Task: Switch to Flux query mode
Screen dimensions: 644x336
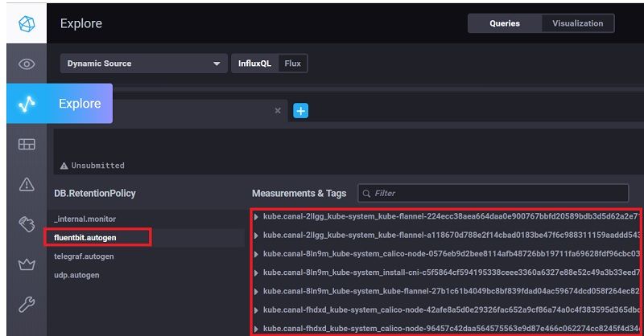Action: click(x=293, y=64)
